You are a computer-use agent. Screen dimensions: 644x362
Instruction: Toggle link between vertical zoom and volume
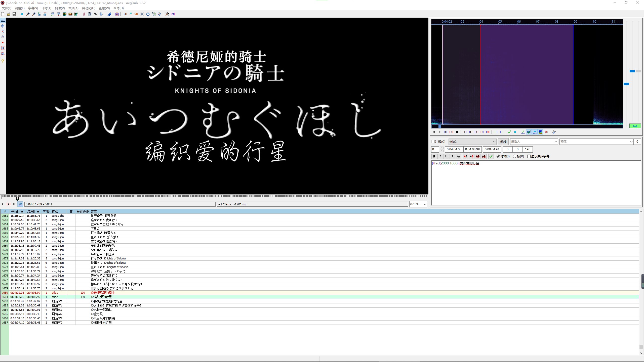click(x=635, y=126)
